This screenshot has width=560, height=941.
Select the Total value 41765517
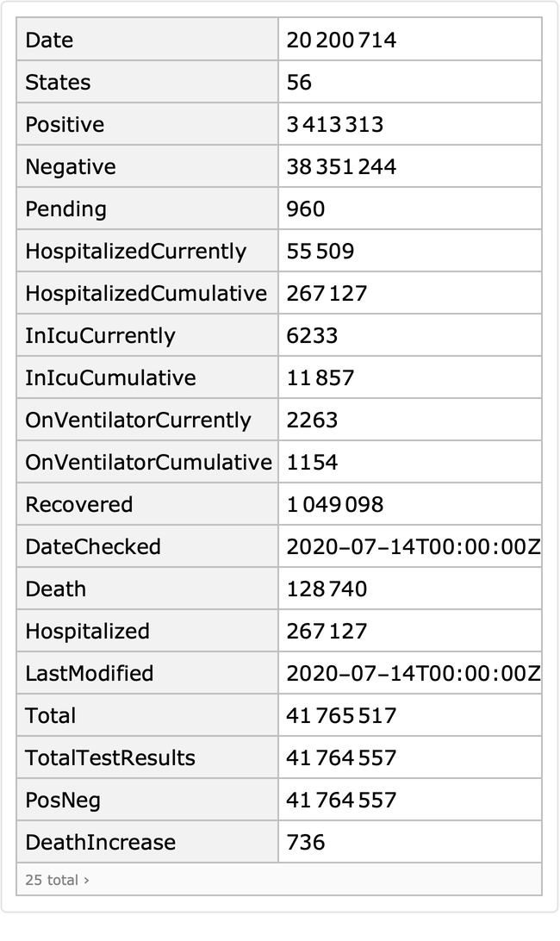pyautogui.click(x=341, y=715)
